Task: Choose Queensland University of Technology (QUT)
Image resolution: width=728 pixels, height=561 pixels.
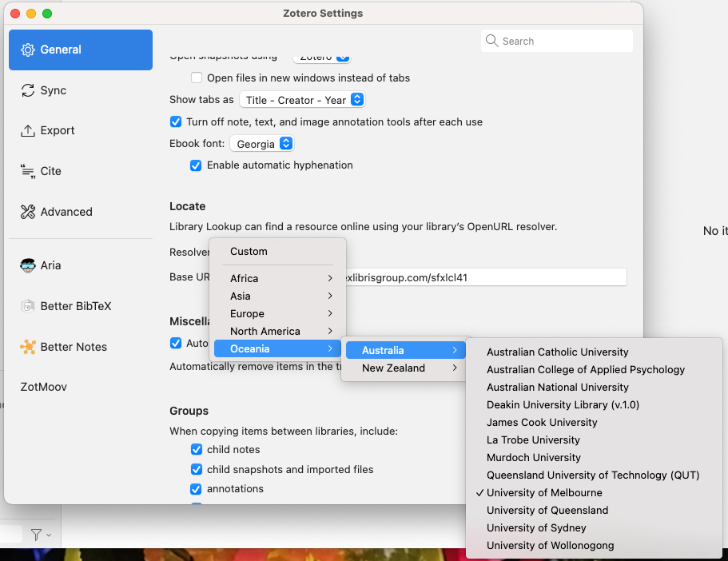Action: click(x=595, y=475)
